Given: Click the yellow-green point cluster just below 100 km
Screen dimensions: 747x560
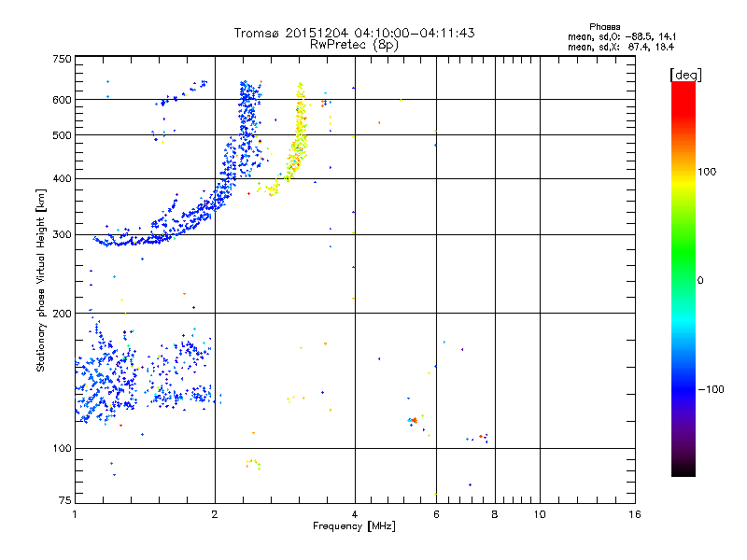Looking at the screenshot, I should [x=253, y=464].
